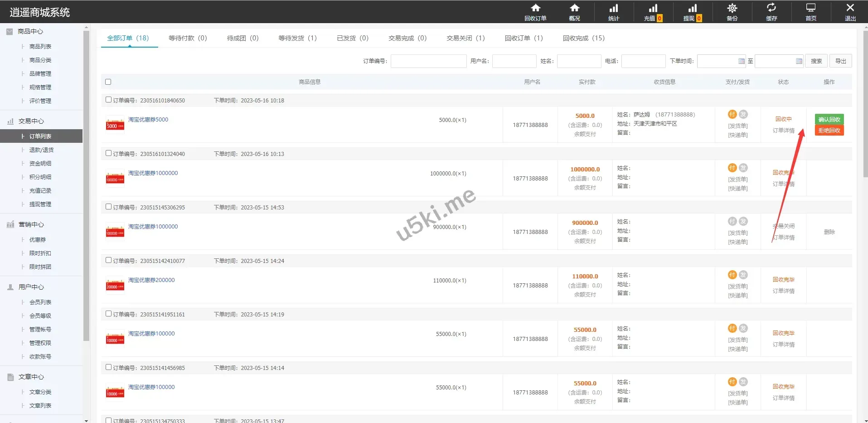Click the 订单编号 search input field
This screenshot has width=868, height=423.
428,61
